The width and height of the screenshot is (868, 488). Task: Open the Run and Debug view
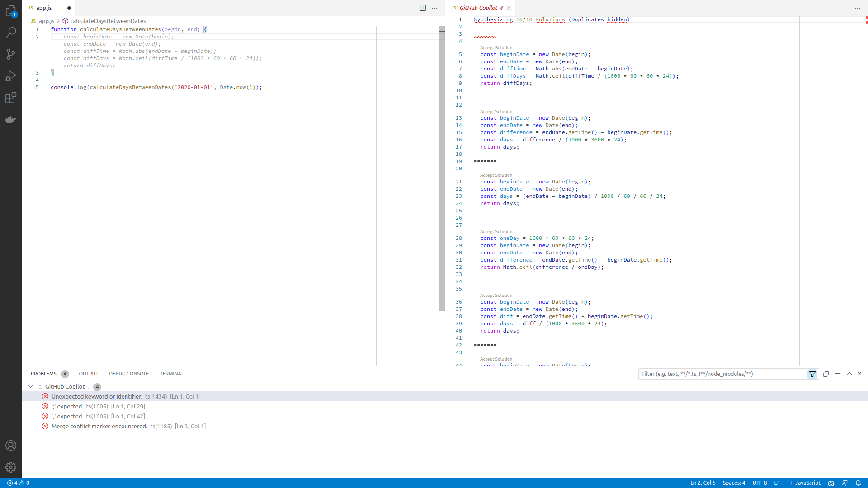(11, 75)
